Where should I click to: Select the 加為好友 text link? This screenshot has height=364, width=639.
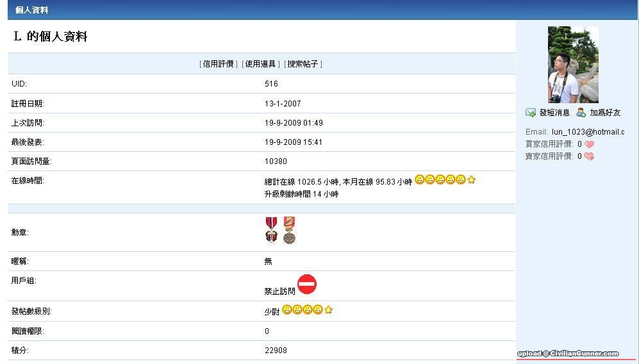click(605, 113)
